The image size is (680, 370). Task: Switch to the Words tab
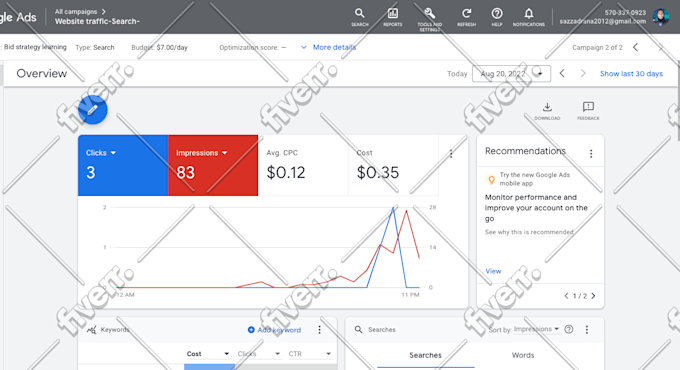[523, 355]
